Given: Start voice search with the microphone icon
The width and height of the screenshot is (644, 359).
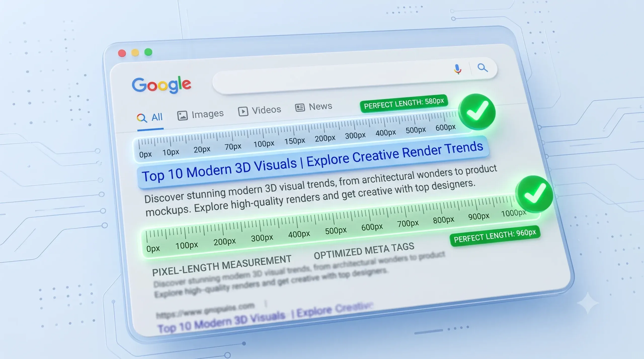Looking at the screenshot, I should pyautogui.click(x=457, y=69).
